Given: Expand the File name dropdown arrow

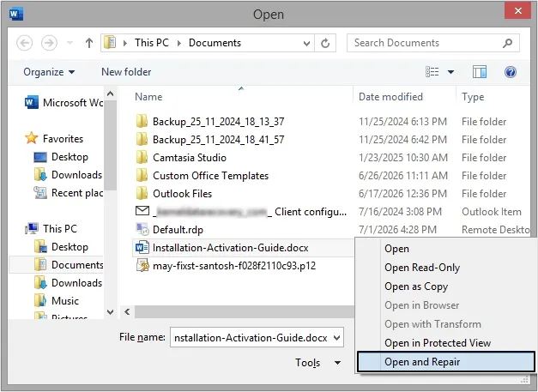Looking at the screenshot, I should pyautogui.click(x=337, y=338).
